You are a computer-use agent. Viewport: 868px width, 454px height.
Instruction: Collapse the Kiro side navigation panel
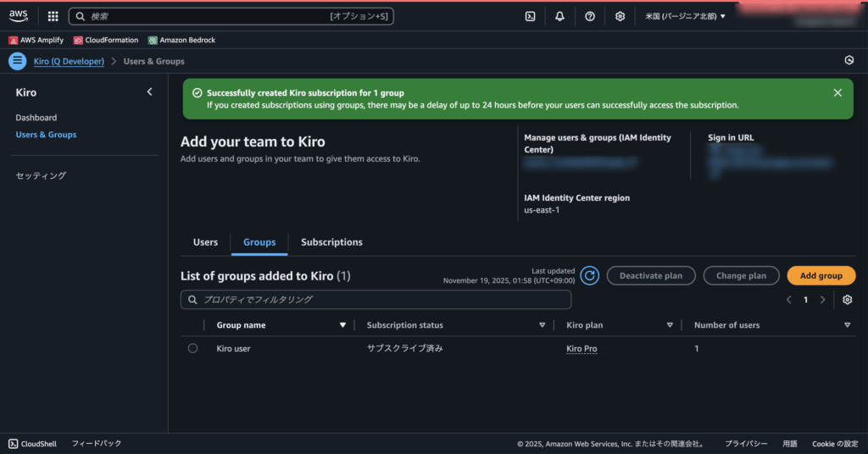[149, 92]
